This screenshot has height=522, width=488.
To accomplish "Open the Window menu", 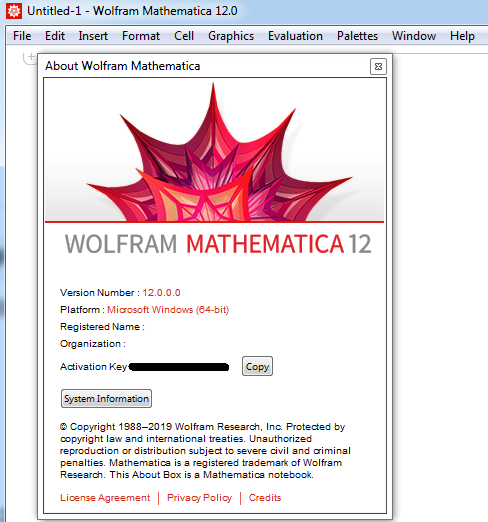I will (414, 36).
